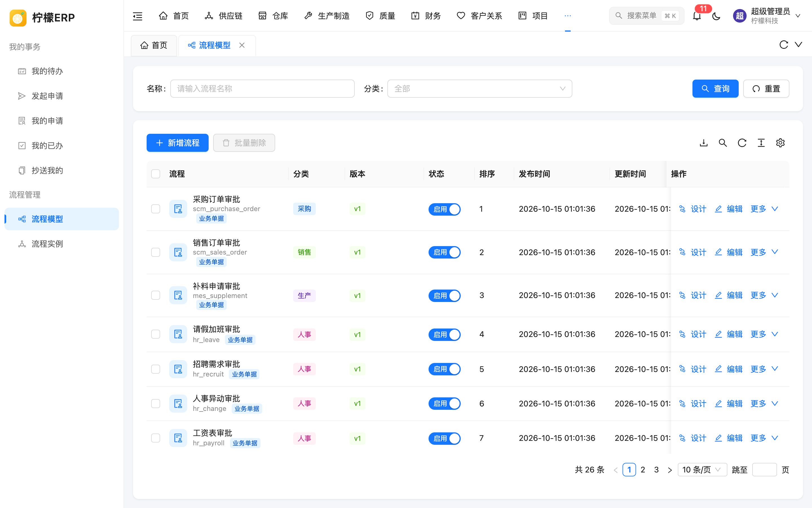Reload the page tab refresh icon
Screen dimensions: 812x508
tap(784, 45)
